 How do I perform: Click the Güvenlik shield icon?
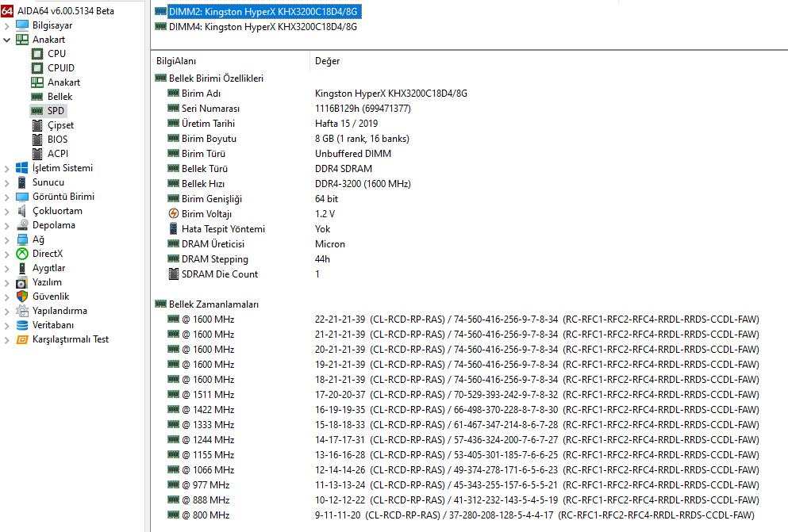coord(22,296)
